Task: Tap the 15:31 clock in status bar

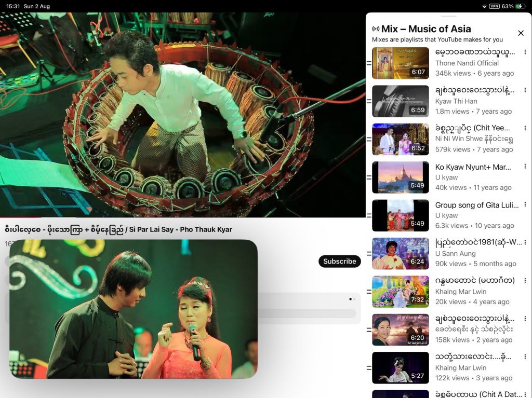Action: [13, 6]
